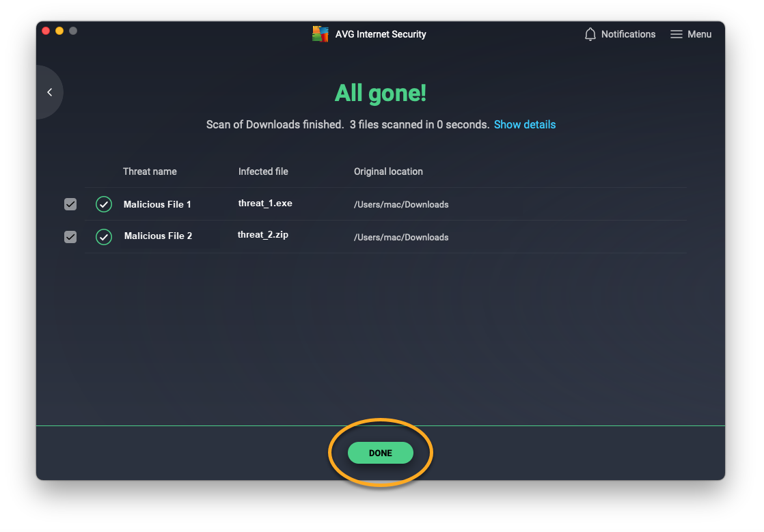This screenshot has width=764, height=532.
Task: Click the Original location column header
Action: tap(388, 171)
